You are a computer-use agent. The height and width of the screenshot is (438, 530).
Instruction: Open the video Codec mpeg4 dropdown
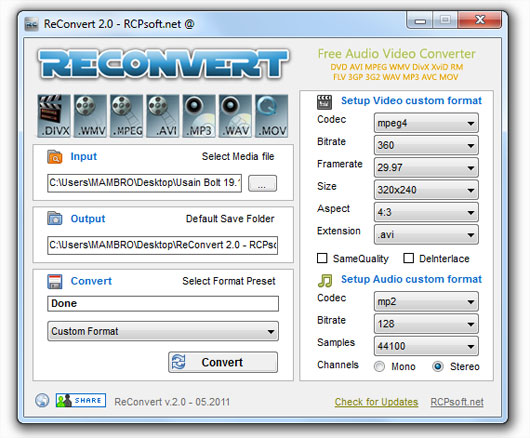point(426,123)
